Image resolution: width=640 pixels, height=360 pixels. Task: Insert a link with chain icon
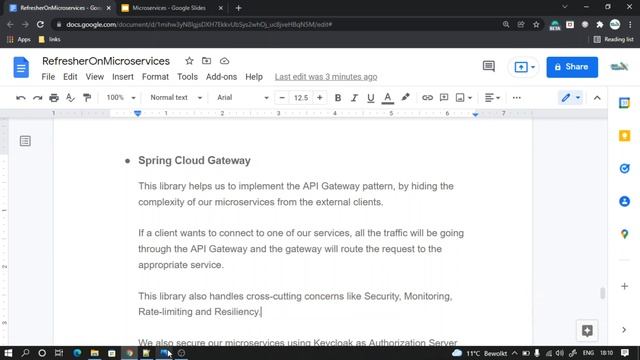[427, 98]
